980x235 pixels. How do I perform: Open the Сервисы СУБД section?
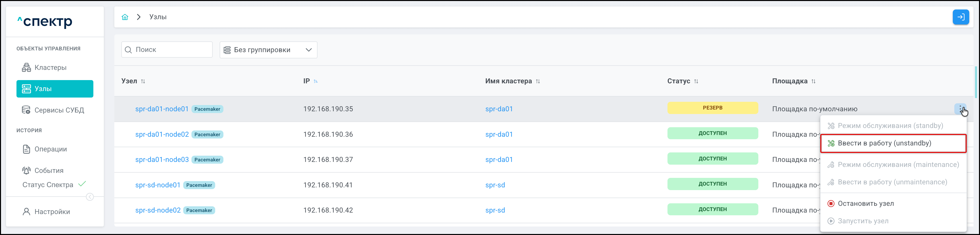[59, 110]
